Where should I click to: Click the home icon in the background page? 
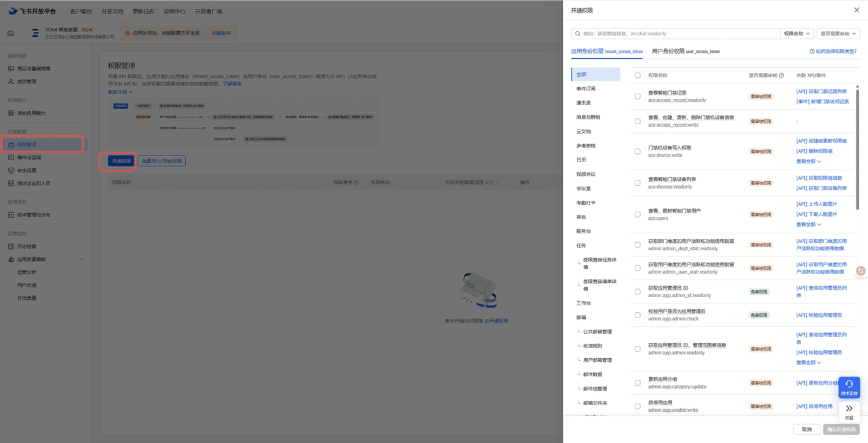point(10,33)
